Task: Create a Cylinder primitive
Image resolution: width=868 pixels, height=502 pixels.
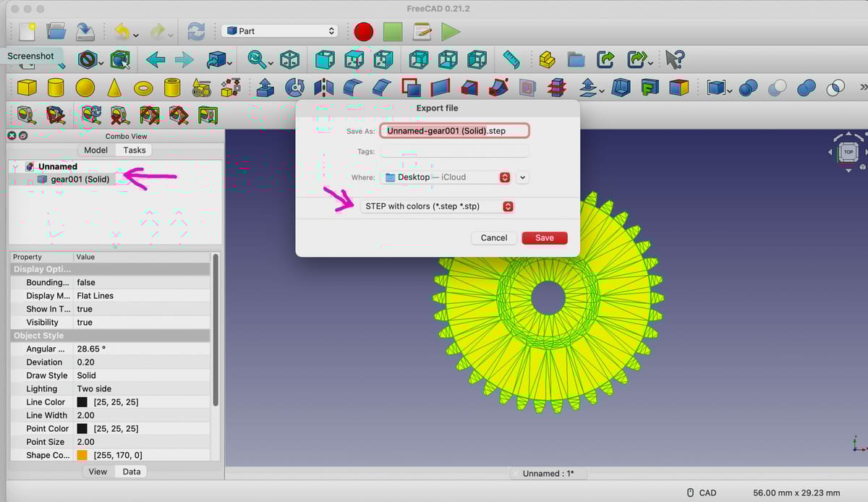Action: (56, 88)
